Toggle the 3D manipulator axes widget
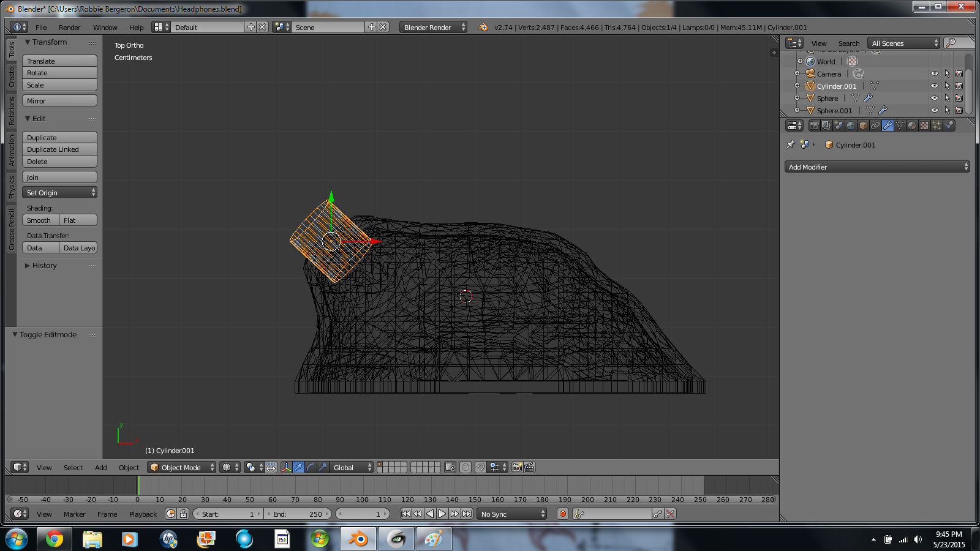Screen dimensions: 980x551 coord(286,467)
